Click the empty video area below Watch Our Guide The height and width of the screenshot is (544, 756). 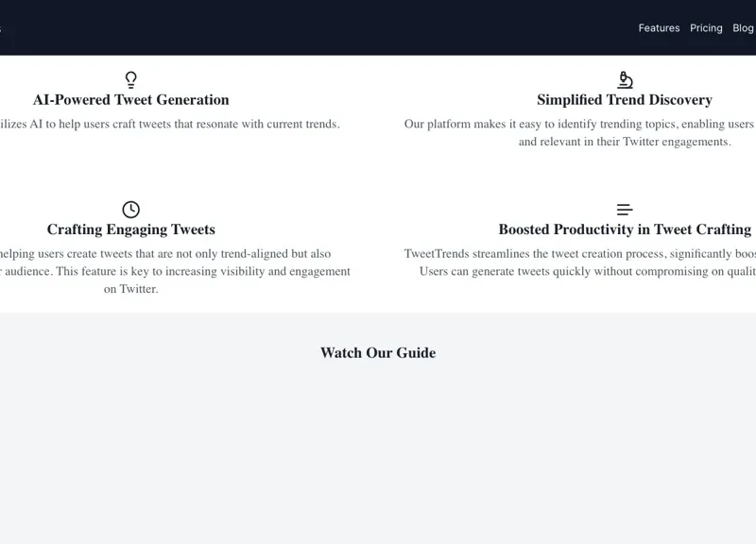click(378, 453)
